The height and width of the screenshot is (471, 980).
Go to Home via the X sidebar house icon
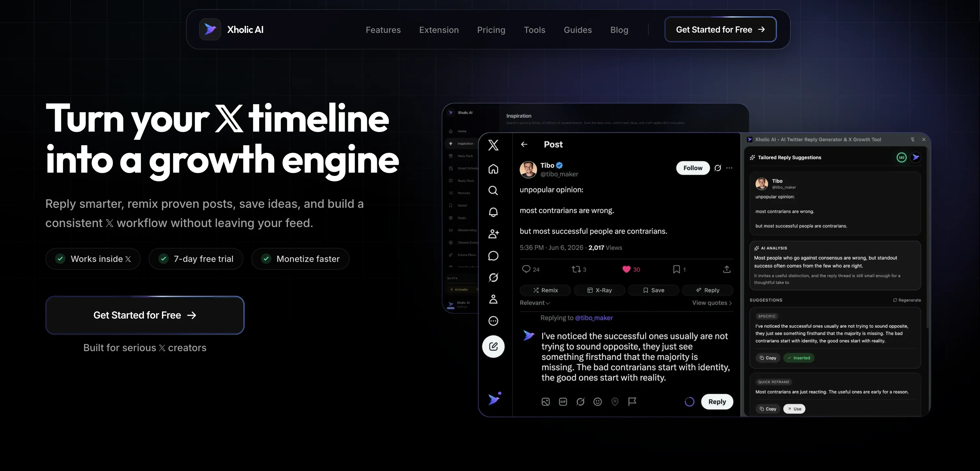(x=493, y=168)
